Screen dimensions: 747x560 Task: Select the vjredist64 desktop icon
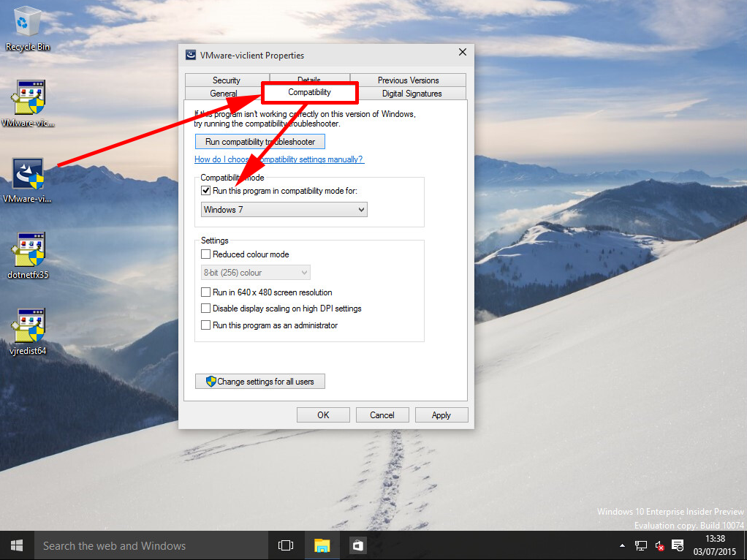coord(29,332)
